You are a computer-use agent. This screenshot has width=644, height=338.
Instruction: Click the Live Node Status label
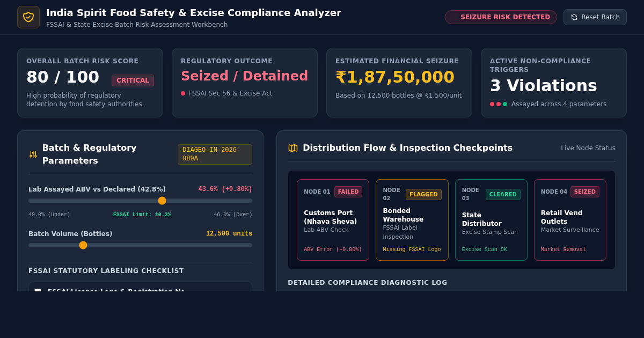pos(588,148)
